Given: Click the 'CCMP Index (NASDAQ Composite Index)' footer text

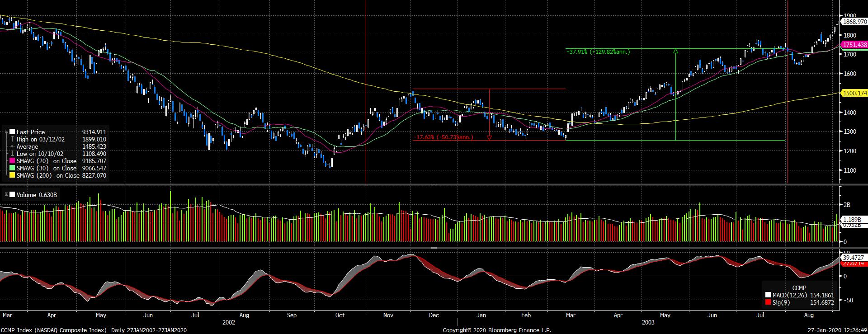Looking at the screenshot, I should (54, 330).
